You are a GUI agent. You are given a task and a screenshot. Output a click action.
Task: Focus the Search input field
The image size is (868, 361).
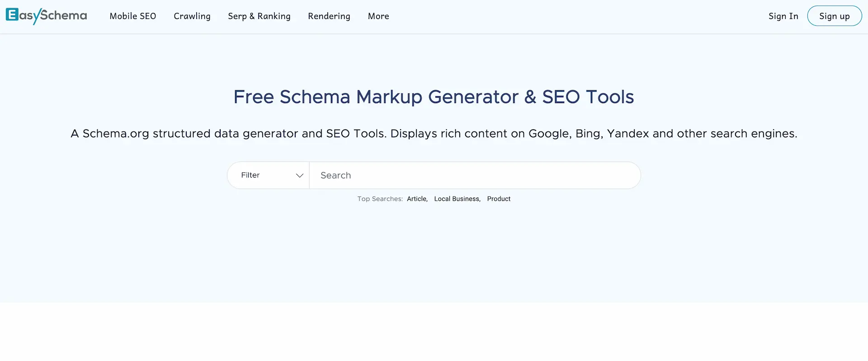point(475,175)
